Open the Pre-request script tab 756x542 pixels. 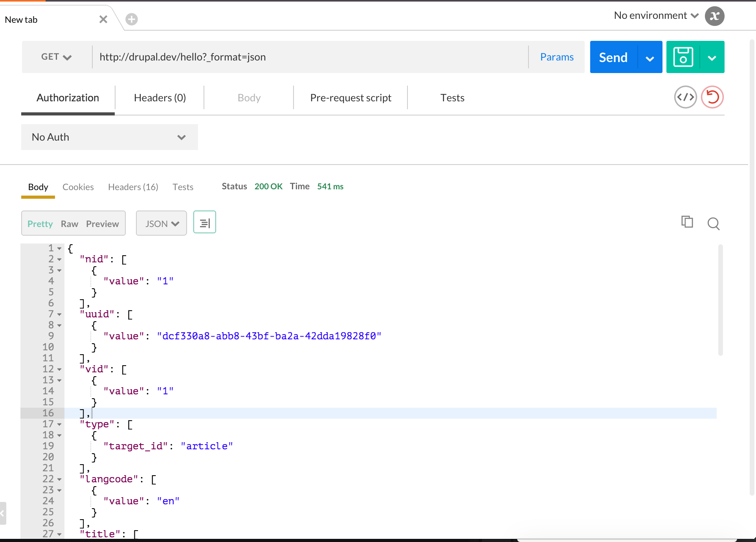[x=350, y=98]
